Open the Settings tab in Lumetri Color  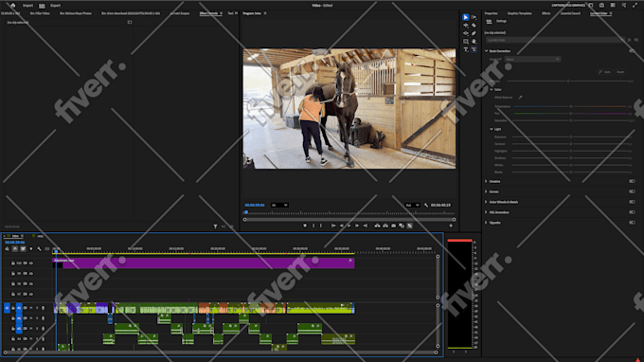point(501,21)
